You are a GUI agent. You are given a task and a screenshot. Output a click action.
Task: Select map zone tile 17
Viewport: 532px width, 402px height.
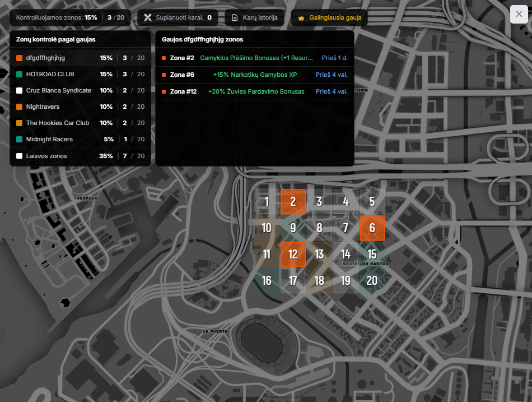(293, 281)
